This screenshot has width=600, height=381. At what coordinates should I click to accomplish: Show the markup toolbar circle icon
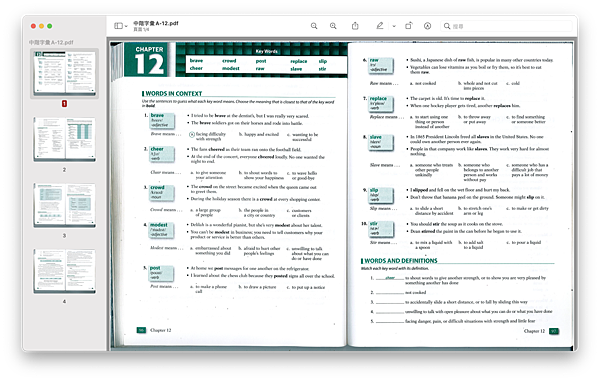point(427,26)
